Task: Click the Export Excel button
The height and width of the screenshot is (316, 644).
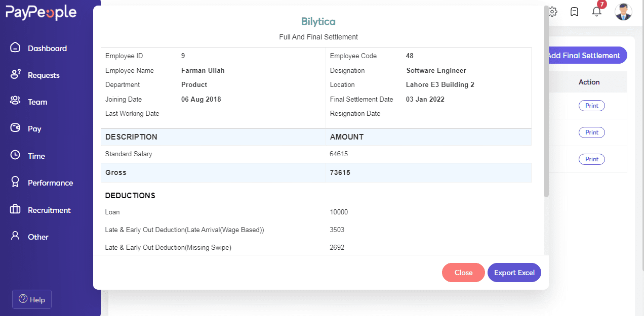Action: pyautogui.click(x=514, y=273)
